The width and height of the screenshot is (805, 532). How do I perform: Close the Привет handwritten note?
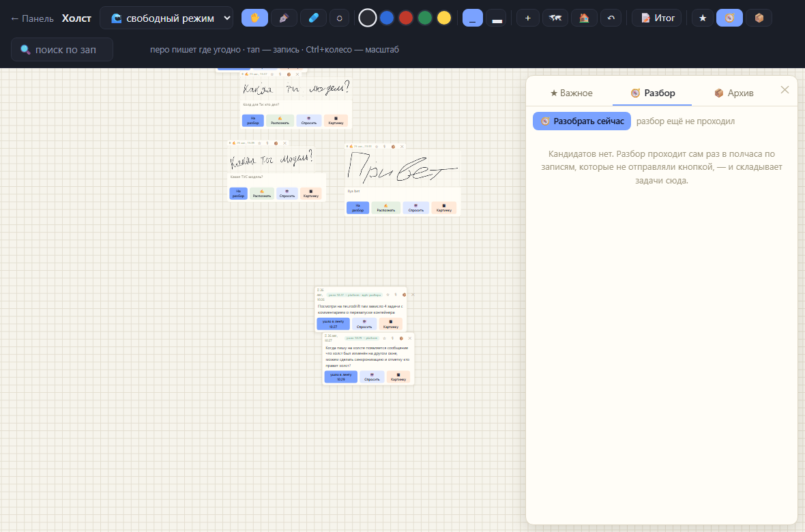[x=402, y=147]
